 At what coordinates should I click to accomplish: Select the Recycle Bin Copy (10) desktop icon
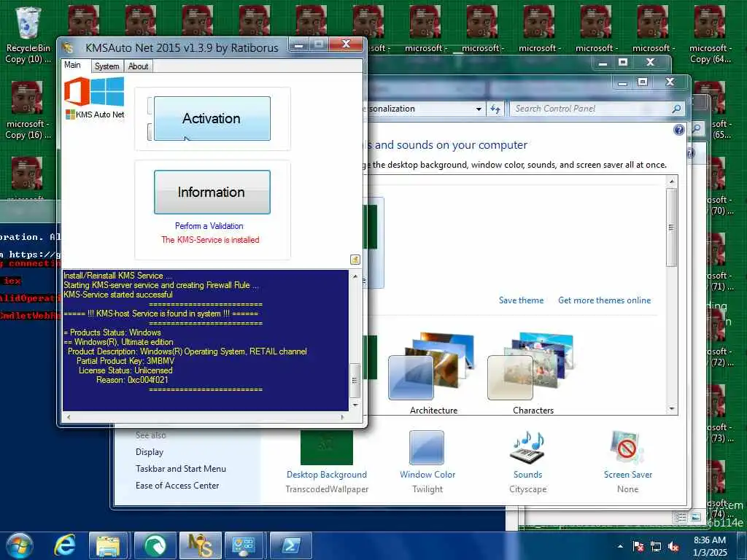(28, 34)
